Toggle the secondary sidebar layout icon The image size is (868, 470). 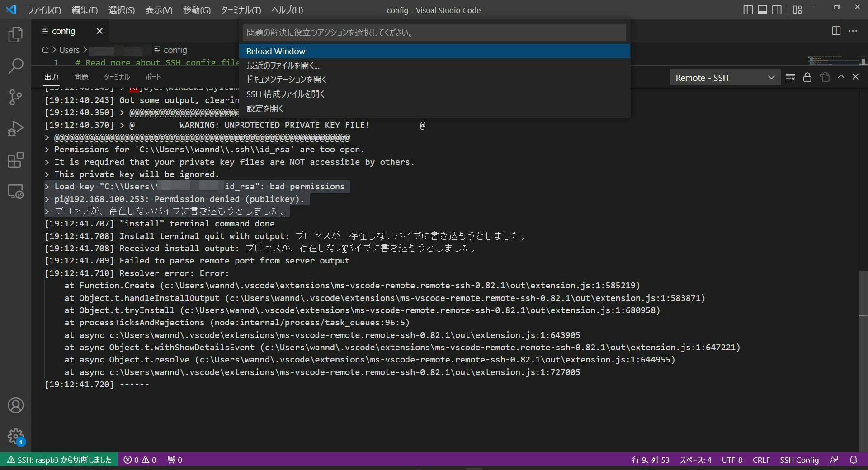point(777,10)
